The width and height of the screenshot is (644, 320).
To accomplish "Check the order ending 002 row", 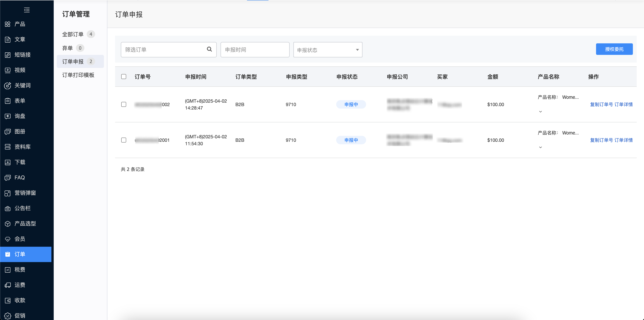I will click(124, 104).
